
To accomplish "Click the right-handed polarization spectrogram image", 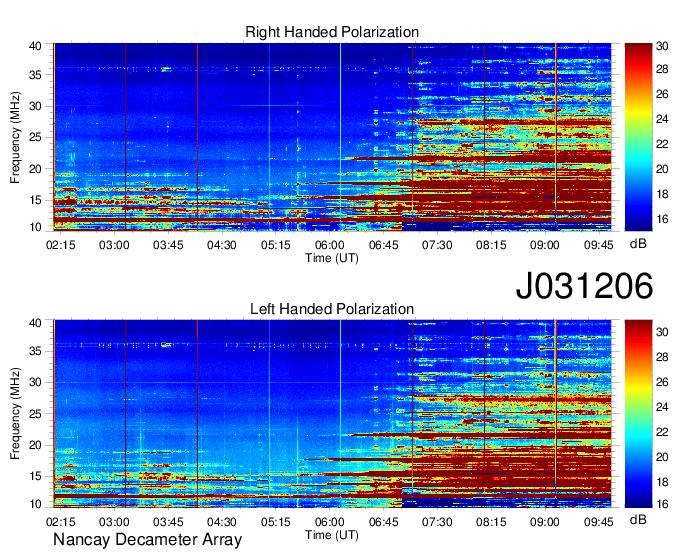I will pos(332,137).
